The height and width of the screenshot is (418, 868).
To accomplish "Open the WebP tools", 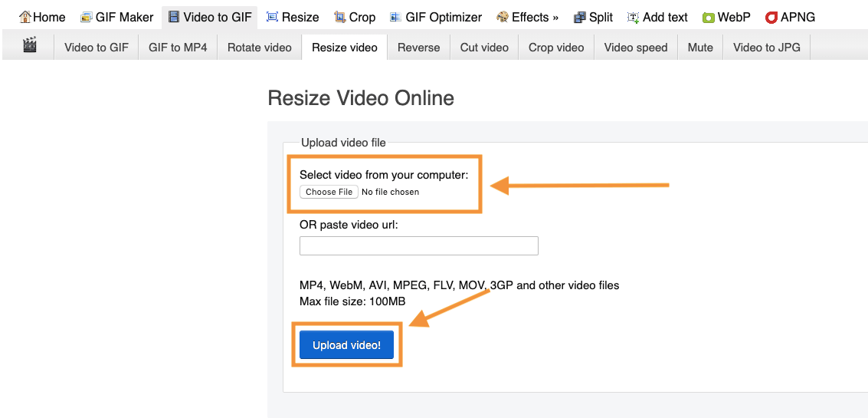I will [x=726, y=17].
